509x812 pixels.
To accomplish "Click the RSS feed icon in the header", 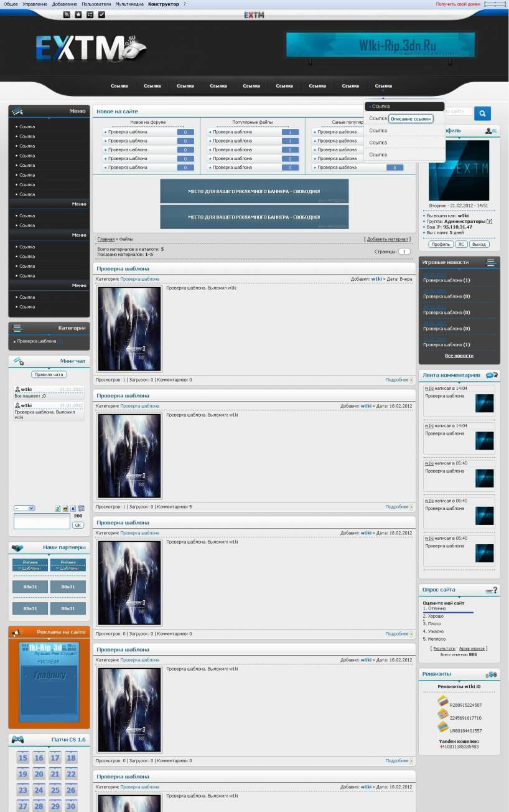I will 67,14.
